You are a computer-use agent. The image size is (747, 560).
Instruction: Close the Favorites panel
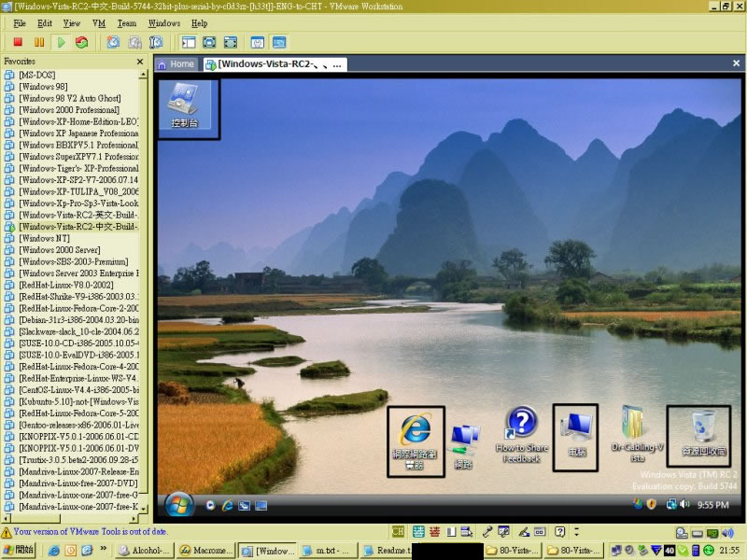point(139,62)
